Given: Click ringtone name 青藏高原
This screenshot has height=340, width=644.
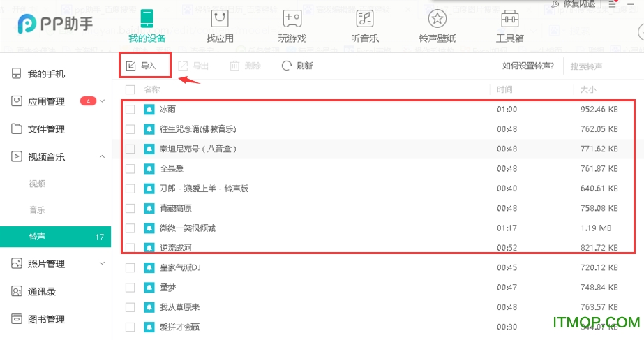Looking at the screenshot, I should click(x=176, y=208).
